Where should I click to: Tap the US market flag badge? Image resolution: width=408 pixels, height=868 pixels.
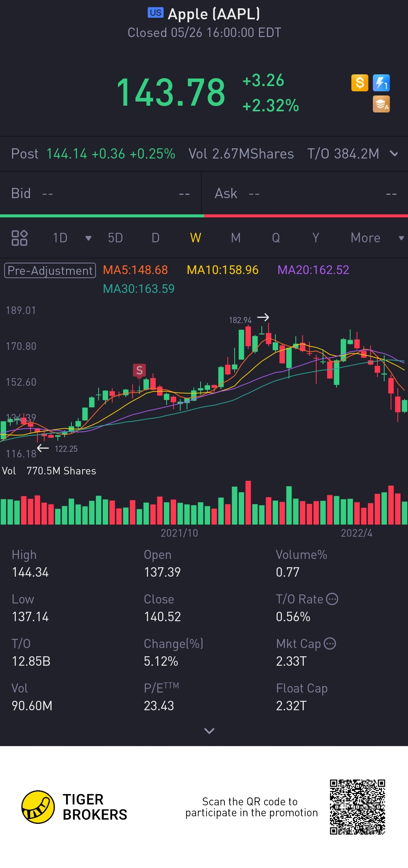point(156,13)
